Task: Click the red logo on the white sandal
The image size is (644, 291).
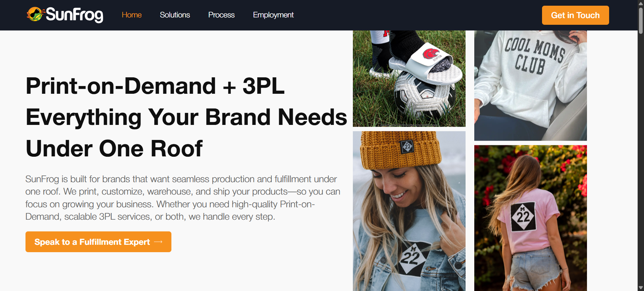Action: click(431, 54)
